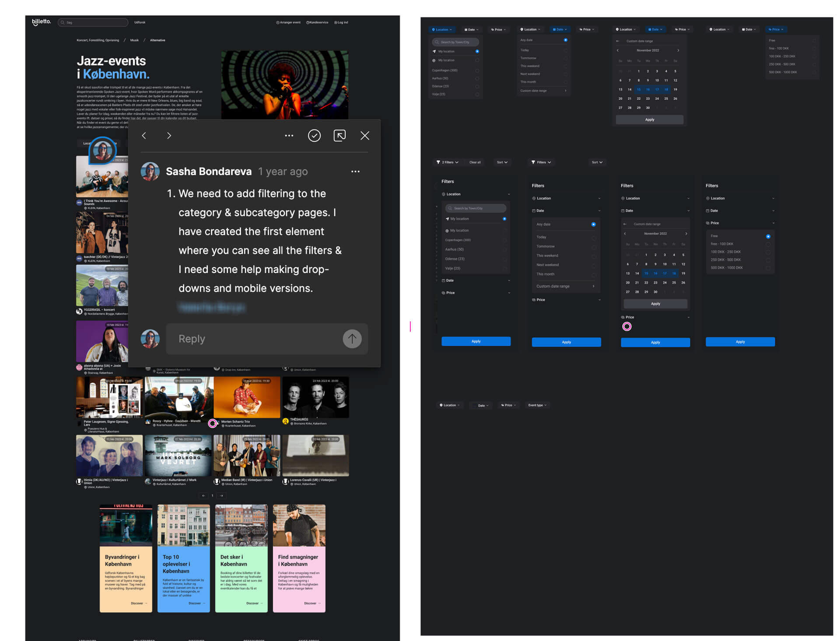Open the Musik breadcrumb
The image size is (840, 641).
point(134,40)
